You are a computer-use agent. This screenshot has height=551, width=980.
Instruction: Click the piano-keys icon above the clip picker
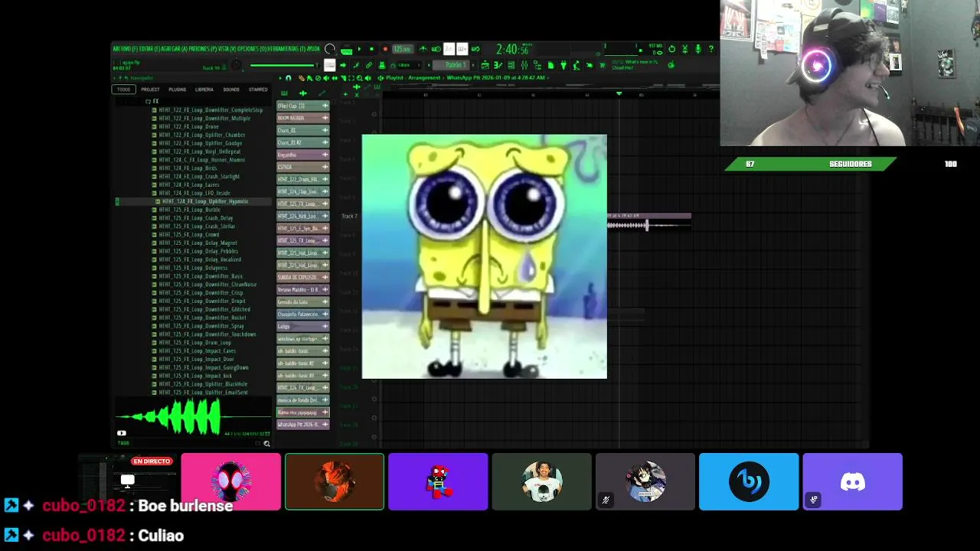coord(284,93)
